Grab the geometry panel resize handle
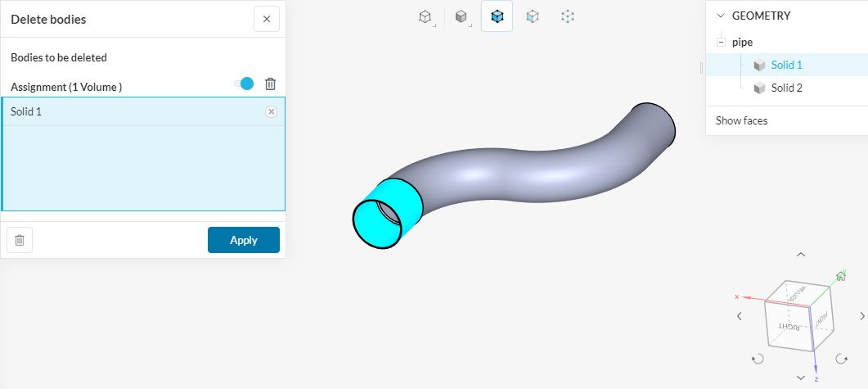 701,68
